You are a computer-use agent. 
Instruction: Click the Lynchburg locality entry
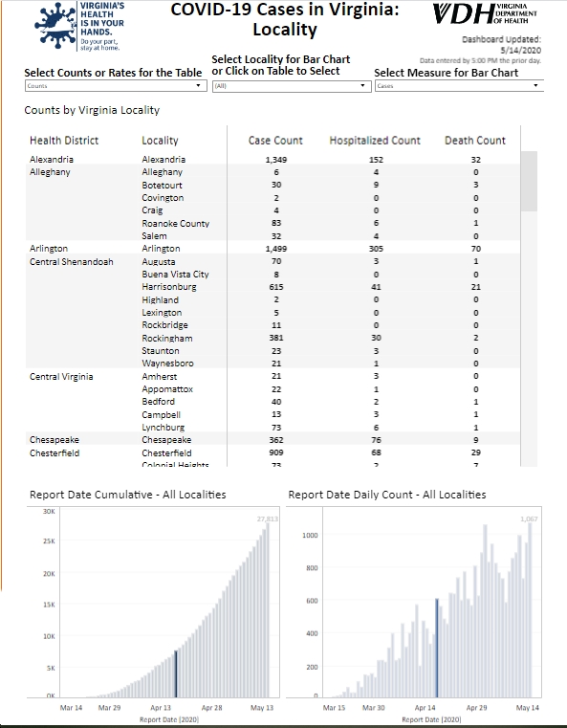(x=164, y=428)
